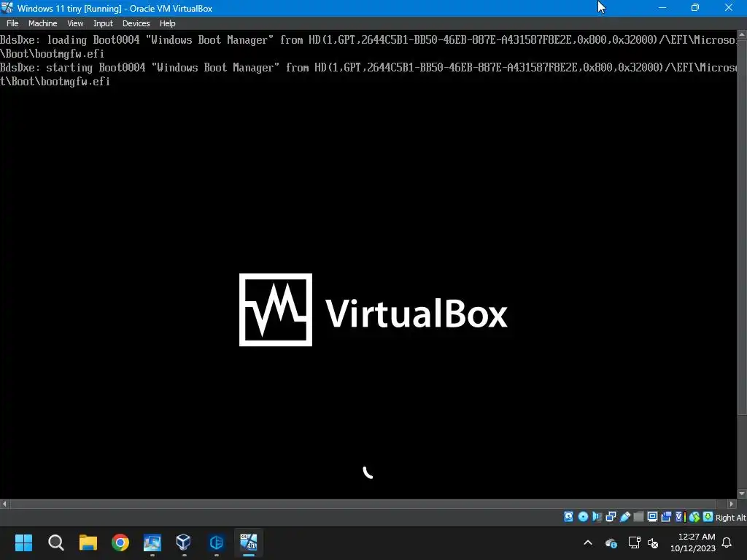Click the recording status icon
The height and width of the screenshot is (560, 747).
666,517
